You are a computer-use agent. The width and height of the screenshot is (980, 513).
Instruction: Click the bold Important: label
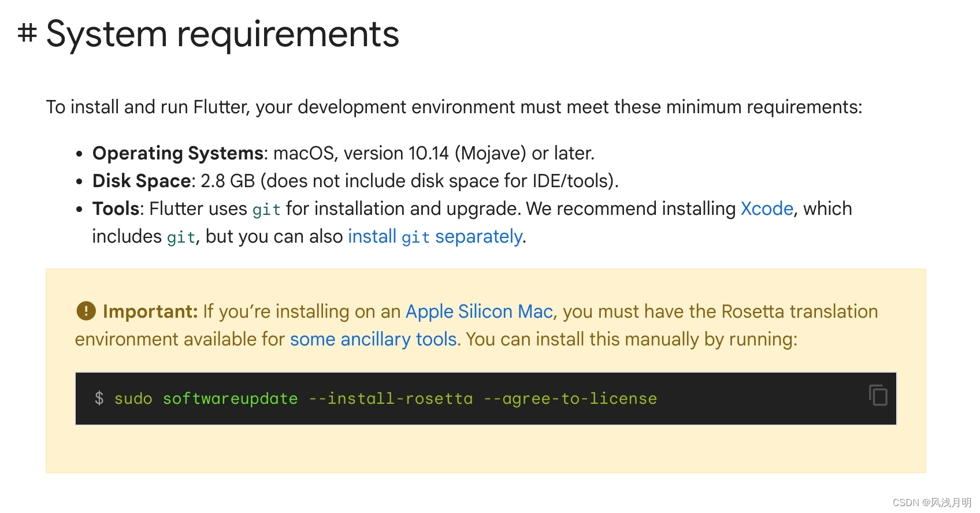tap(150, 311)
